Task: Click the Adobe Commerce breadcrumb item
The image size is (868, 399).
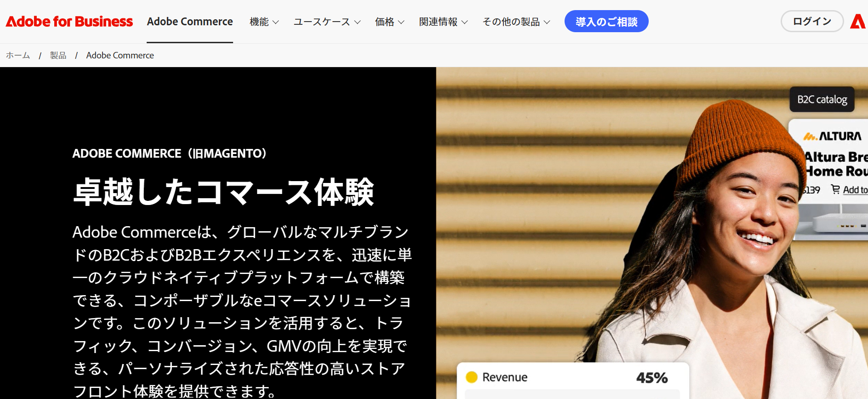Action: point(120,55)
